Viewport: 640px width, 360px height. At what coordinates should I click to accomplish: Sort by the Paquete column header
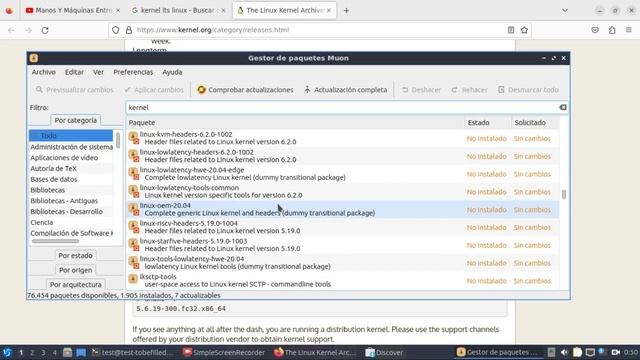click(295, 122)
